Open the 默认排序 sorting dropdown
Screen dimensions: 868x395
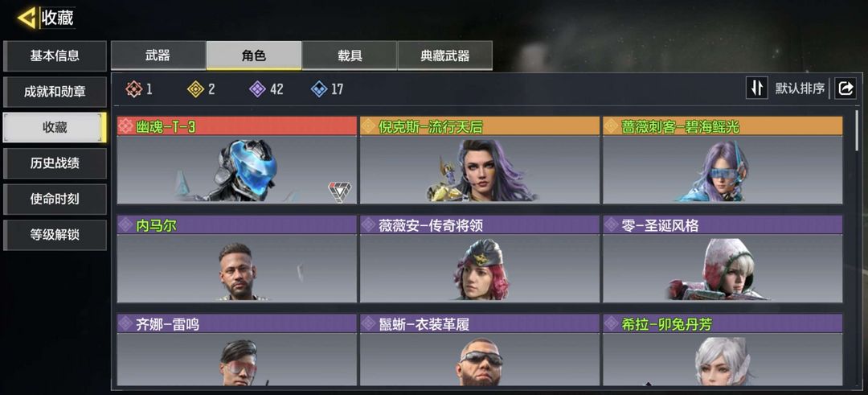click(800, 88)
